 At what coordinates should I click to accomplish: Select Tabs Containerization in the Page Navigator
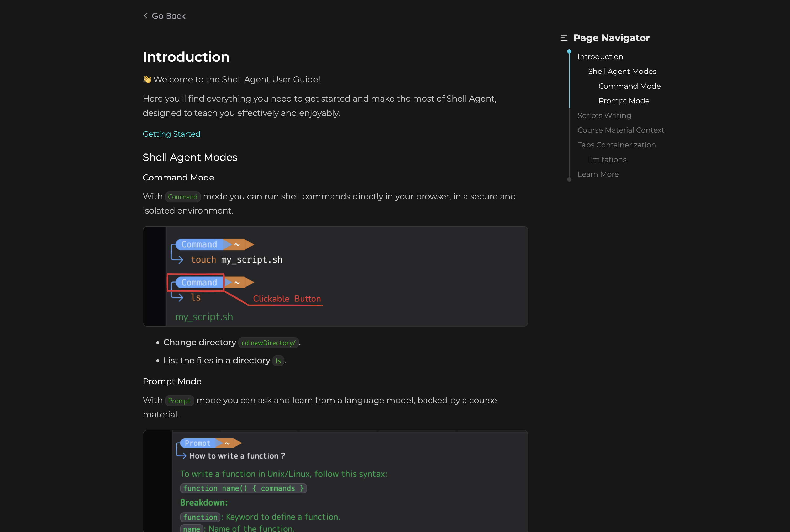[x=617, y=145]
